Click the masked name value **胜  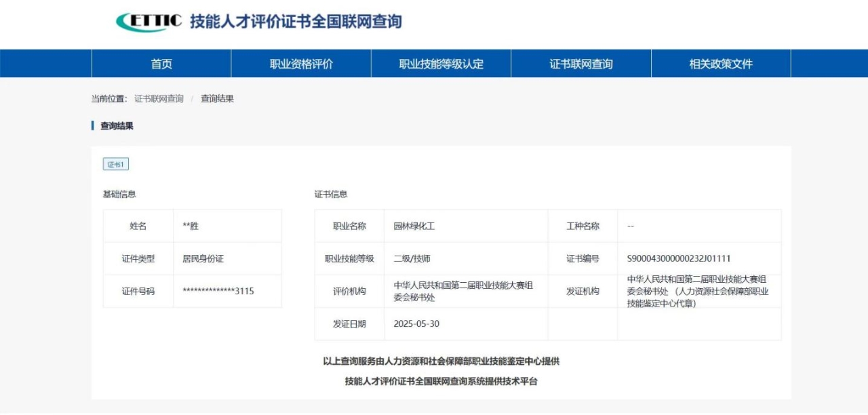[191, 226]
